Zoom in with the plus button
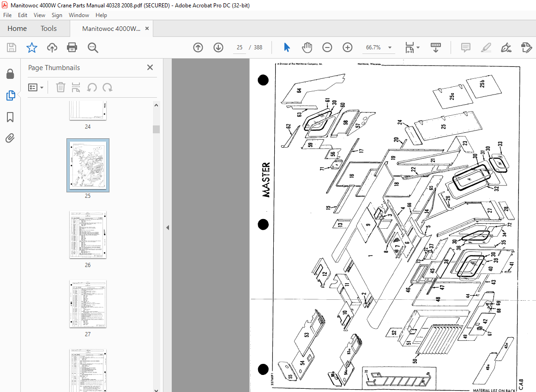This screenshot has width=536, height=392. pos(348,48)
